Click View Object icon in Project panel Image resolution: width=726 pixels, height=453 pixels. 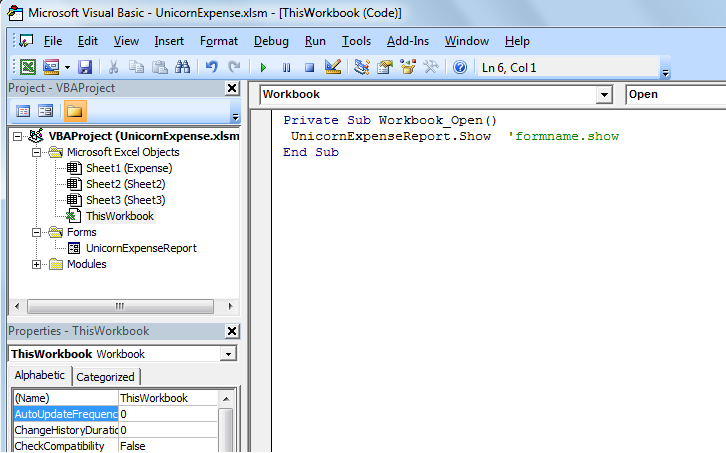coord(45,111)
